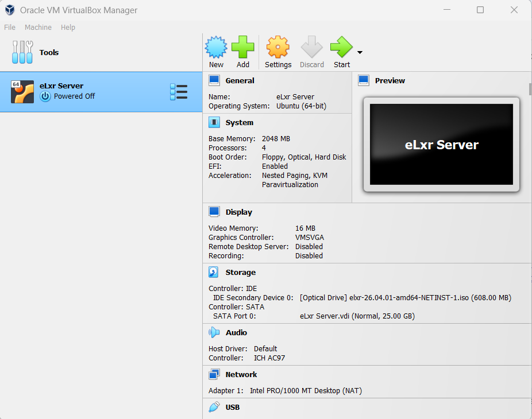
Task: Open the File menu
Action: (x=9, y=27)
